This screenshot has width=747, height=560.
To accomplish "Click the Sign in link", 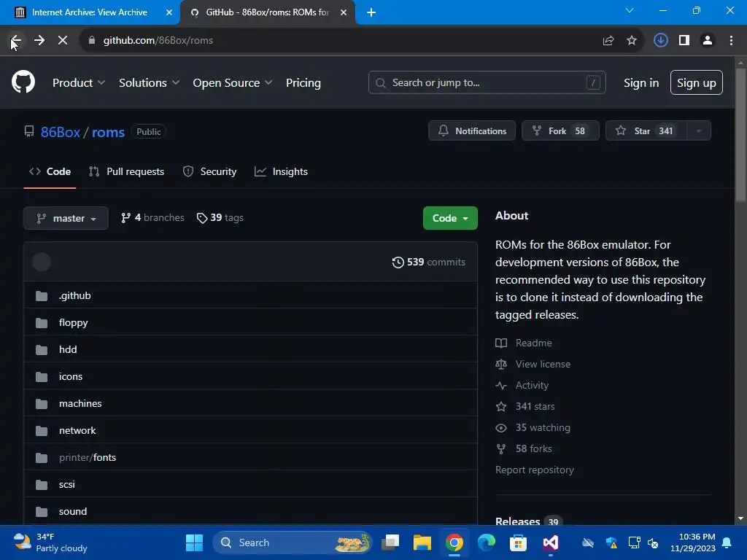I will 641,83.
